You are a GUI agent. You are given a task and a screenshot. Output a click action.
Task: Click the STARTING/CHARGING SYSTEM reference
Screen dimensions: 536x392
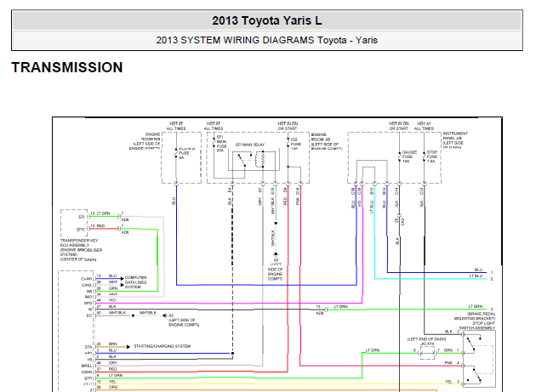point(162,346)
